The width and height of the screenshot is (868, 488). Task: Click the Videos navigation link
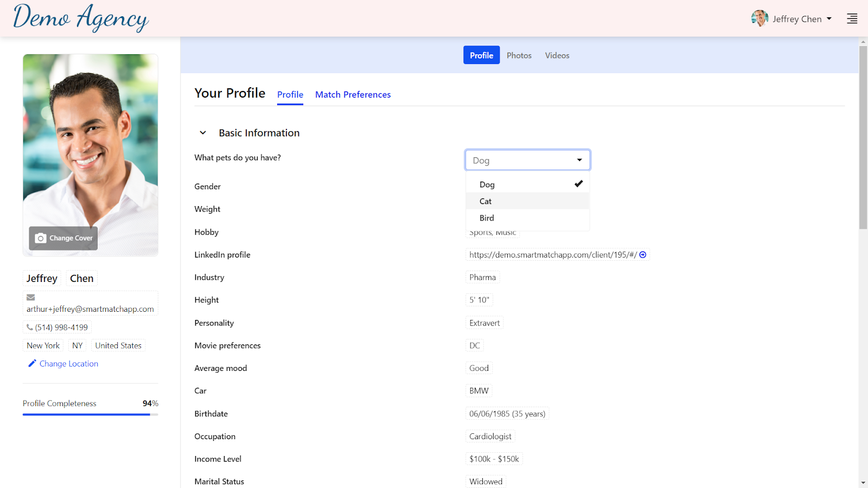click(x=557, y=55)
